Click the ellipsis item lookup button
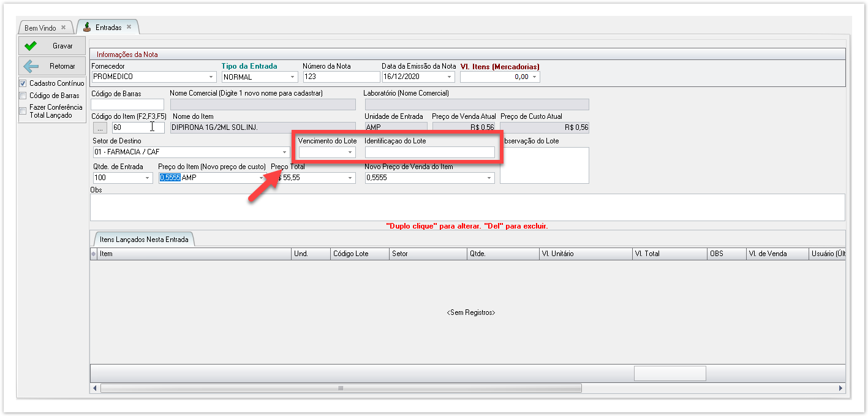The image size is (868, 416). [100, 127]
